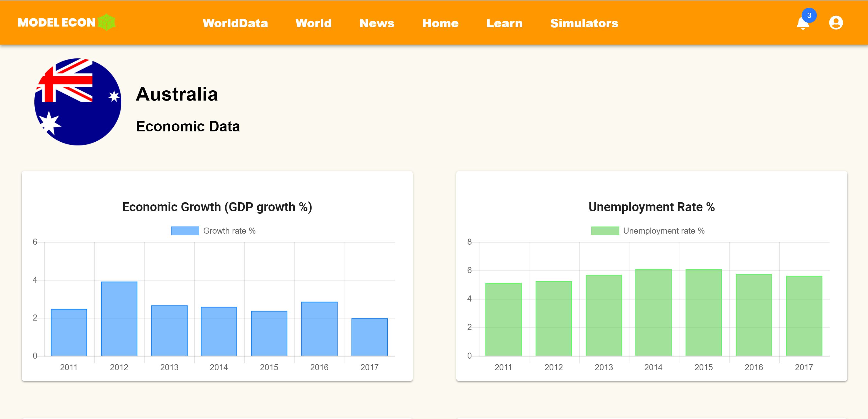
Task: Open the WorldData menu
Action: pos(235,23)
